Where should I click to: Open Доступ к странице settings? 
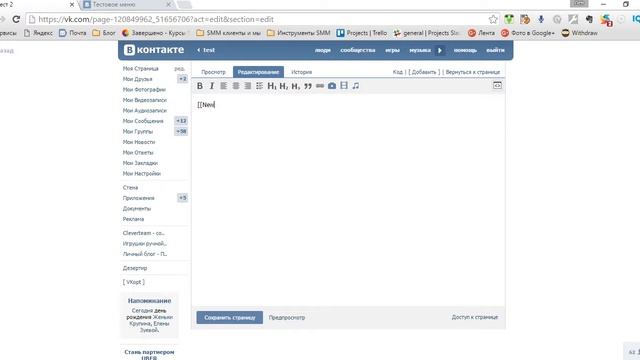[x=475, y=317]
